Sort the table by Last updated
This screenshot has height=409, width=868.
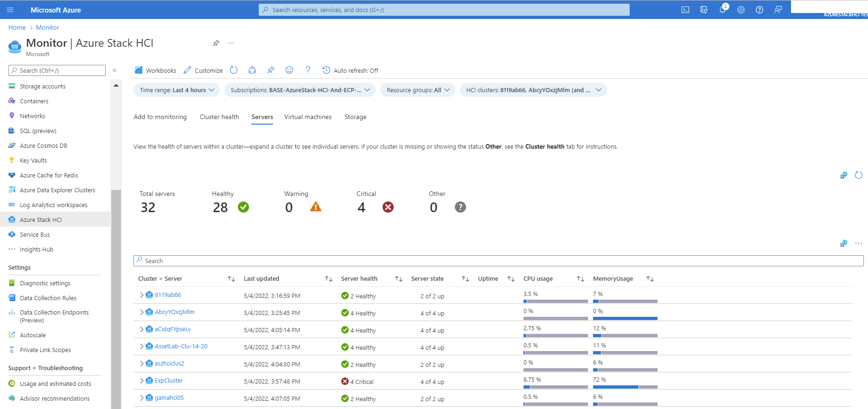click(329, 279)
